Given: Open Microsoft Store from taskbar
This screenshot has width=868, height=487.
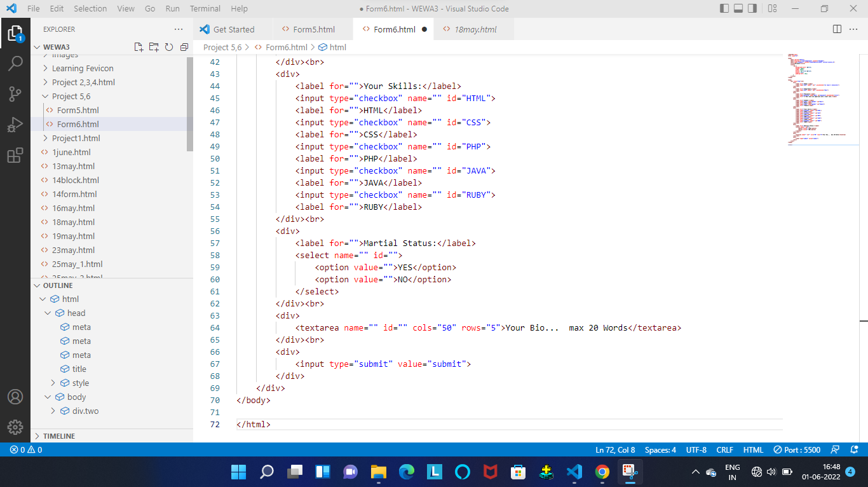Looking at the screenshot, I should coord(518,472).
